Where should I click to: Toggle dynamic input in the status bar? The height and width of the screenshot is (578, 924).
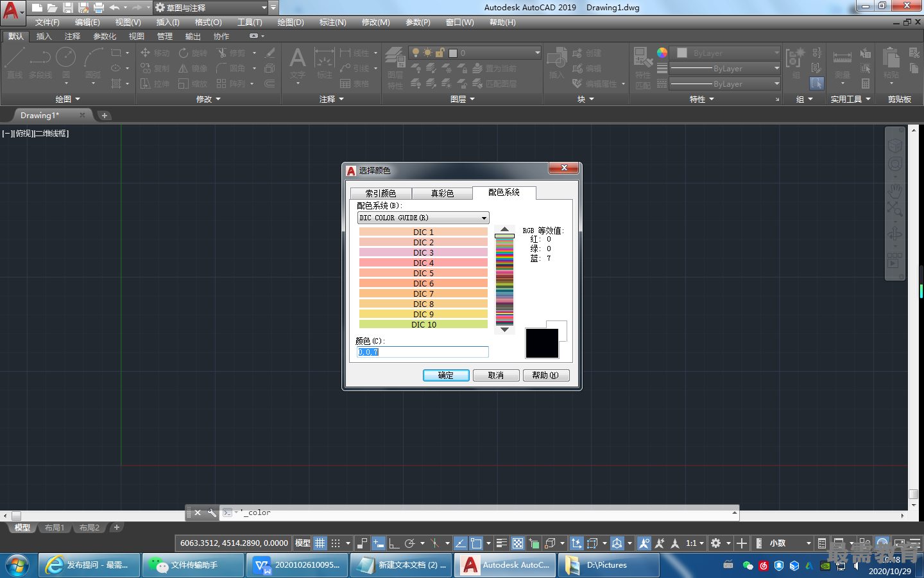tap(379, 543)
